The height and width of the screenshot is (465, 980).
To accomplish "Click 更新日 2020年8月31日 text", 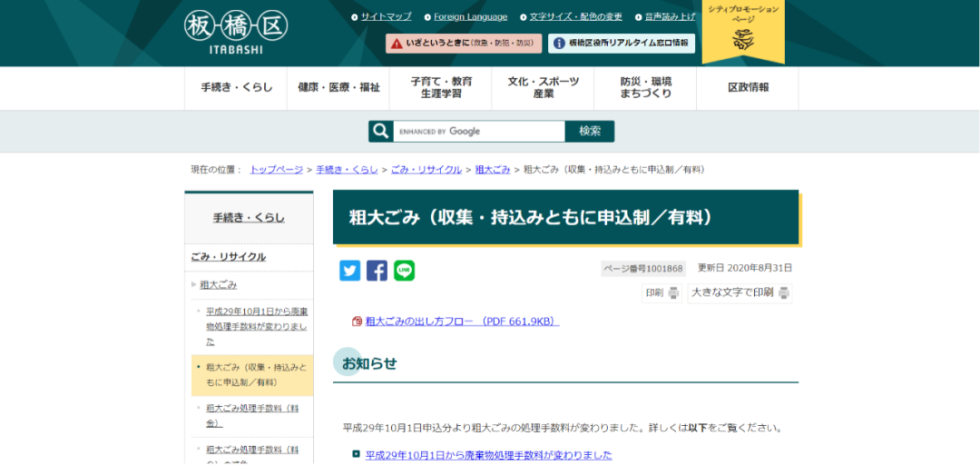I will point(744,269).
